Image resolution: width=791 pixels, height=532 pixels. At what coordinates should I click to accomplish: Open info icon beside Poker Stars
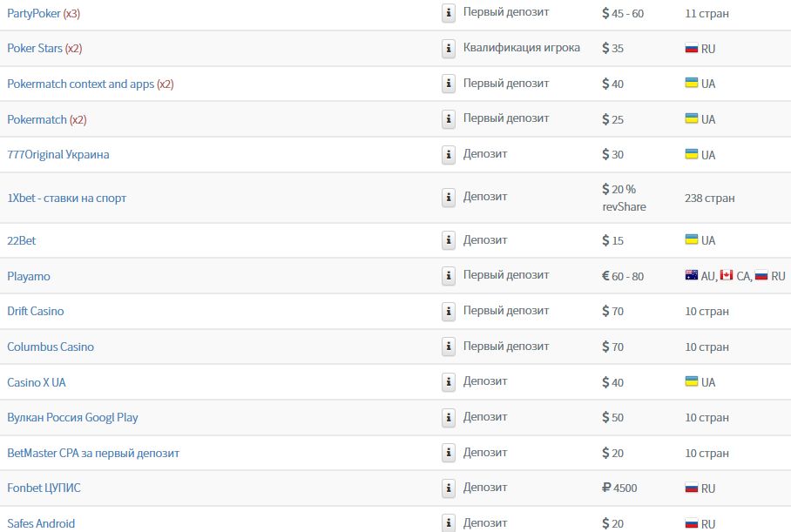[449, 49]
